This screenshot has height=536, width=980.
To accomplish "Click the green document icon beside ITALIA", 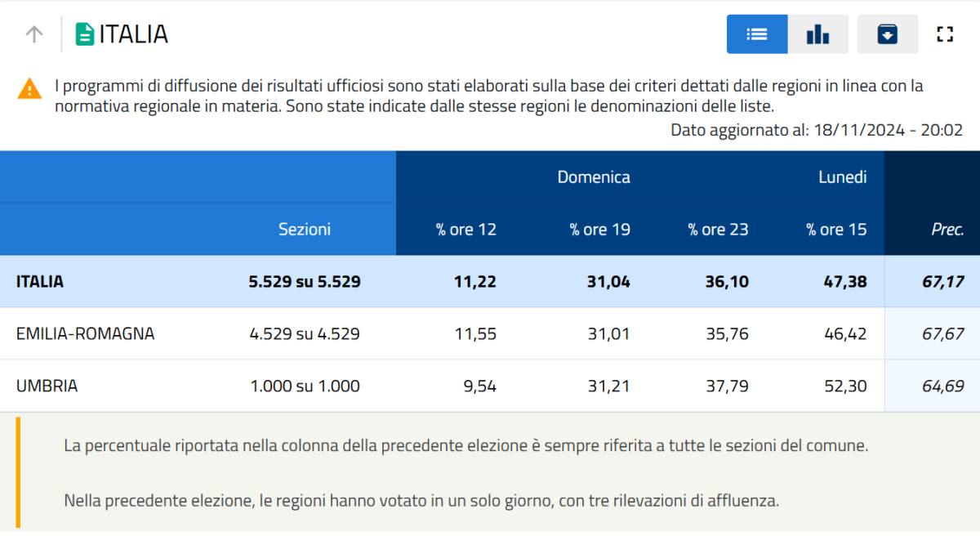I will [84, 34].
